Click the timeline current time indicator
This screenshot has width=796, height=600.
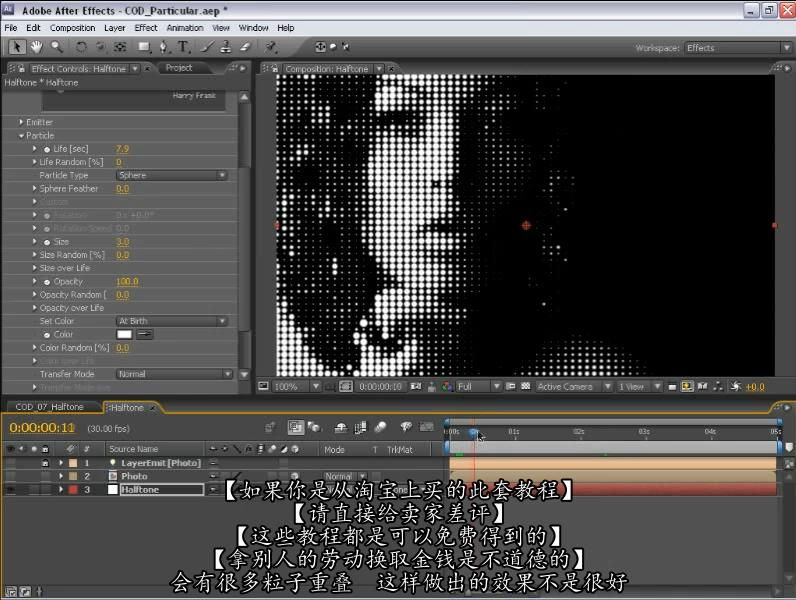tap(474, 432)
